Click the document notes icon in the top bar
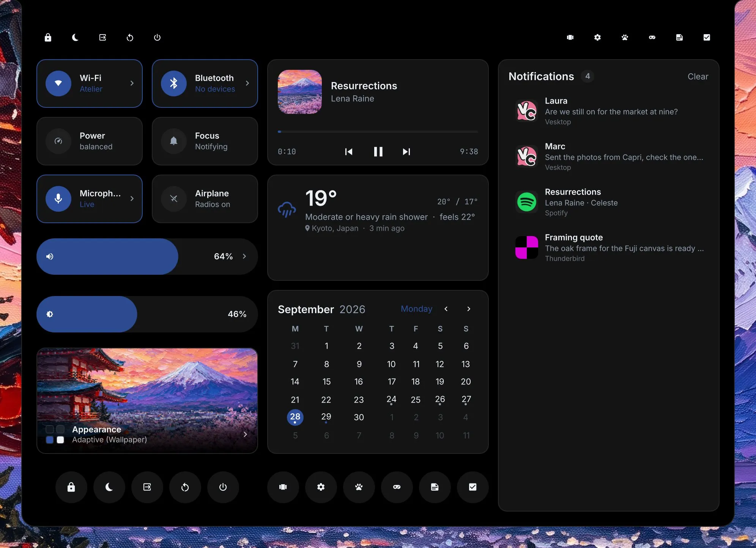Screen dimensions: 756x548 (x=679, y=38)
